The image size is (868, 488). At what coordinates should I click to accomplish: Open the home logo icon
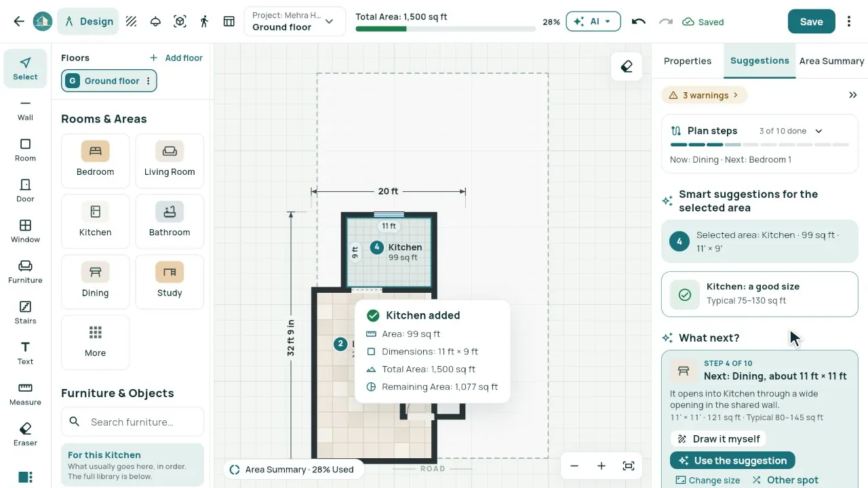[43, 22]
